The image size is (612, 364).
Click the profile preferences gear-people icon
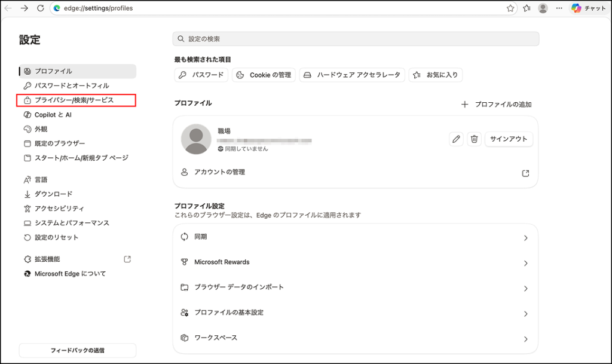click(185, 313)
